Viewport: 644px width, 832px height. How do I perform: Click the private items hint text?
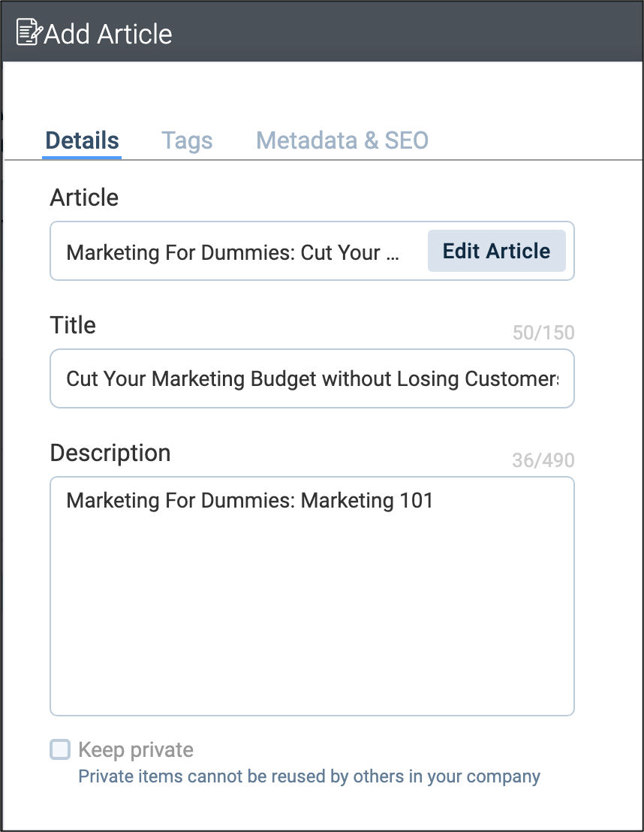coord(309,776)
